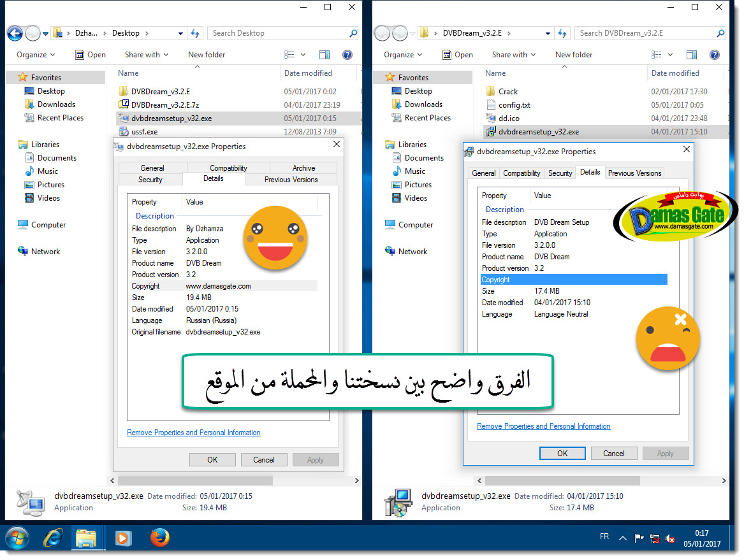This screenshot has height=560, width=744.
Task: Expand address history dropdown in right Explorer
Action: pyautogui.click(x=548, y=33)
